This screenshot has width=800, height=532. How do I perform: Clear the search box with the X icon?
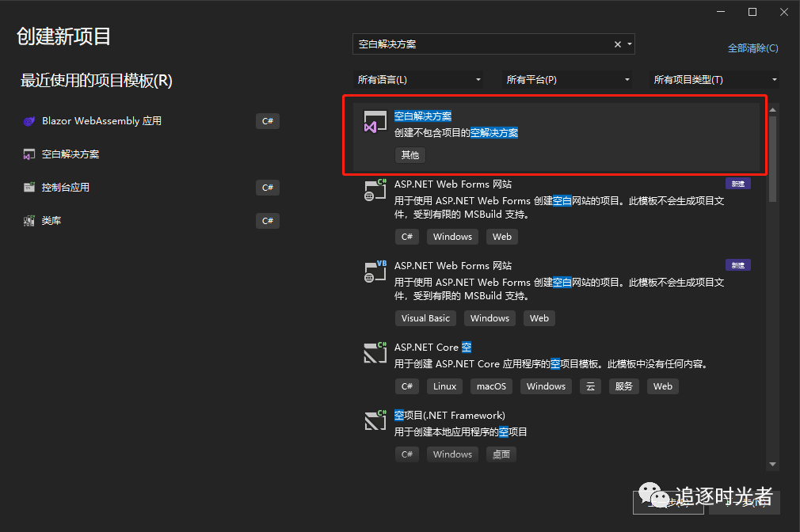(618, 44)
